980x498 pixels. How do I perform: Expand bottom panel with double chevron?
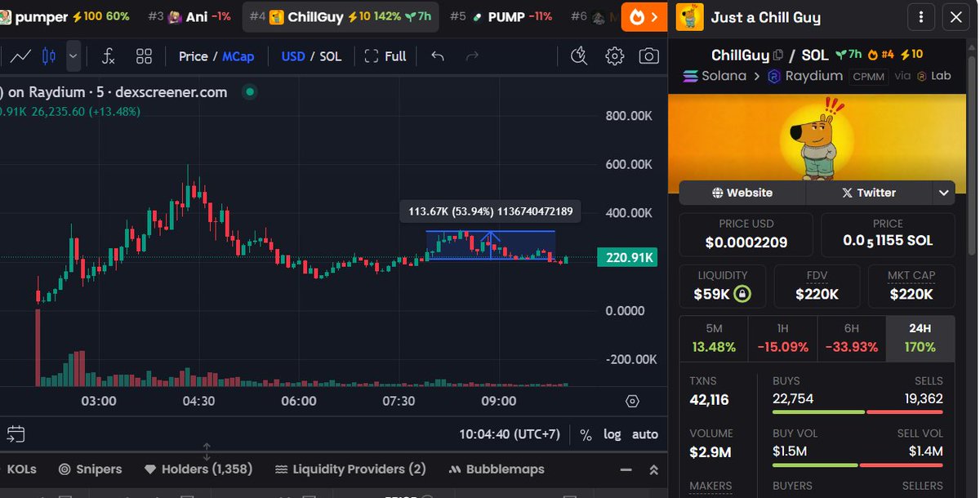653,470
